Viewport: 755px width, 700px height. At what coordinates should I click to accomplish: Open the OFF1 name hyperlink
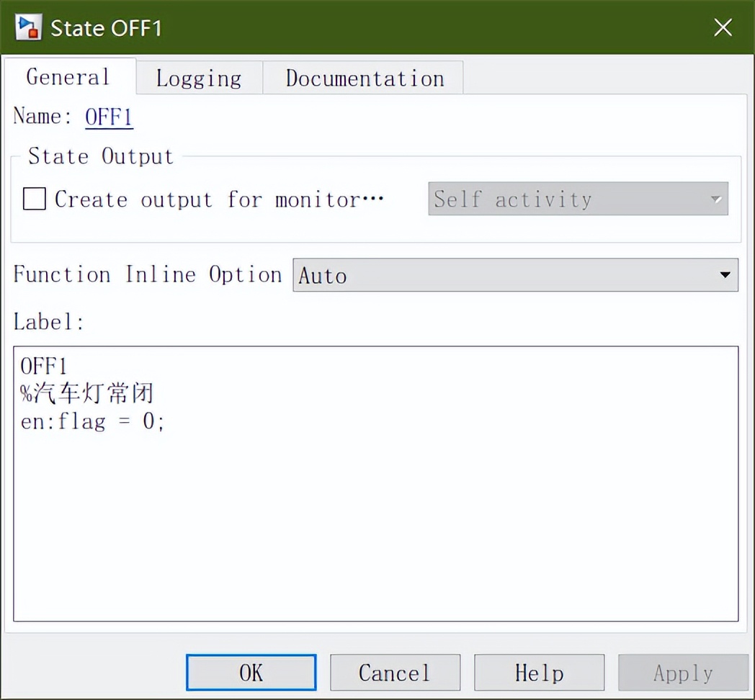tap(108, 117)
